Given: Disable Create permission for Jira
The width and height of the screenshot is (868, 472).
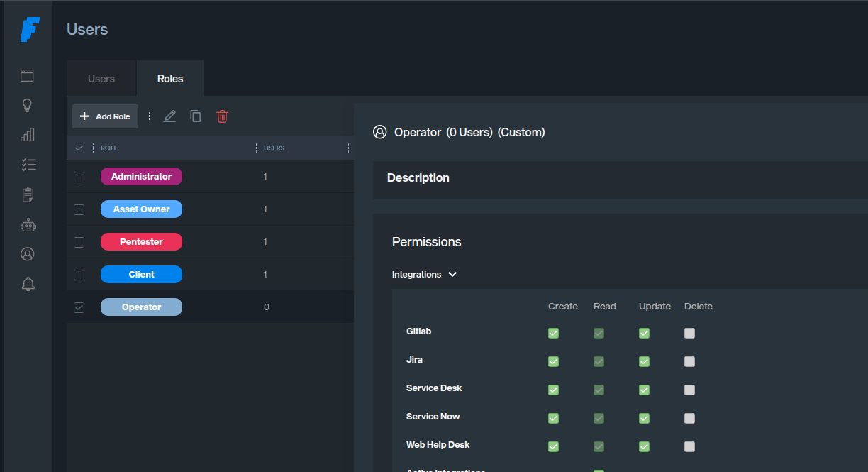Looking at the screenshot, I should click(553, 361).
